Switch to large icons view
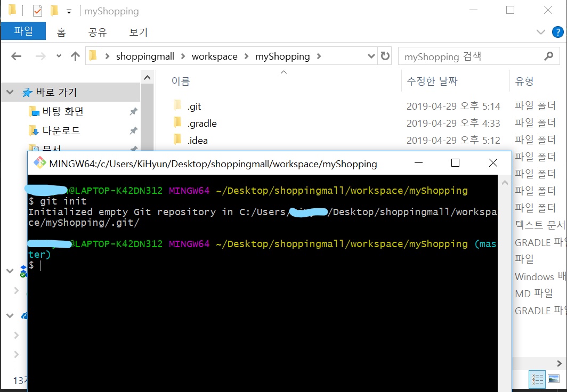Image resolution: width=567 pixels, height=392 pixels. coord(554,379)
